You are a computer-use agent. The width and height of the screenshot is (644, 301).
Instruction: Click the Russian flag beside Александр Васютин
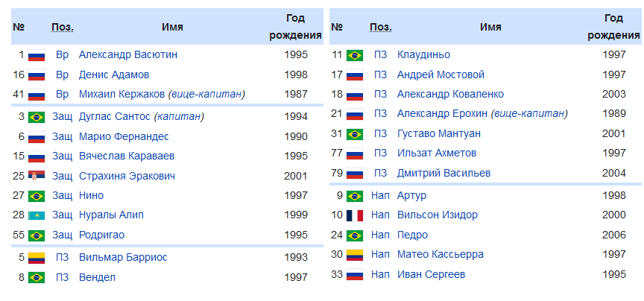37,55
